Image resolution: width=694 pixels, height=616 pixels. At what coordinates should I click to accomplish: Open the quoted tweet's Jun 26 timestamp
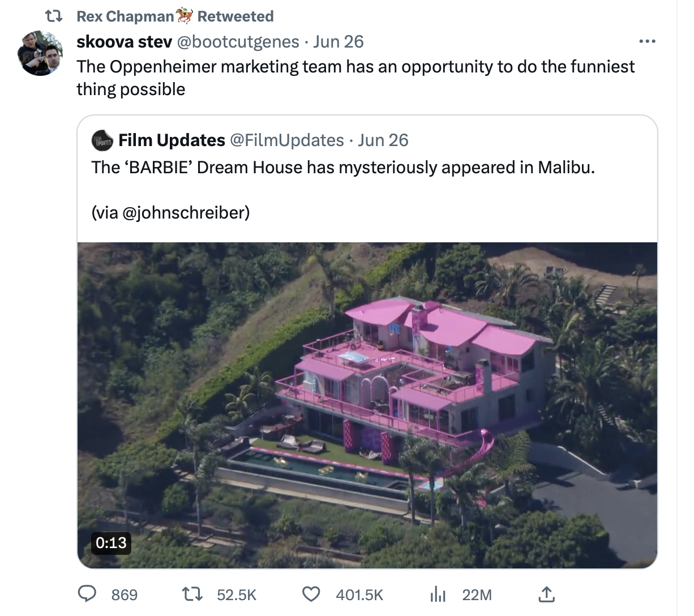383,140
